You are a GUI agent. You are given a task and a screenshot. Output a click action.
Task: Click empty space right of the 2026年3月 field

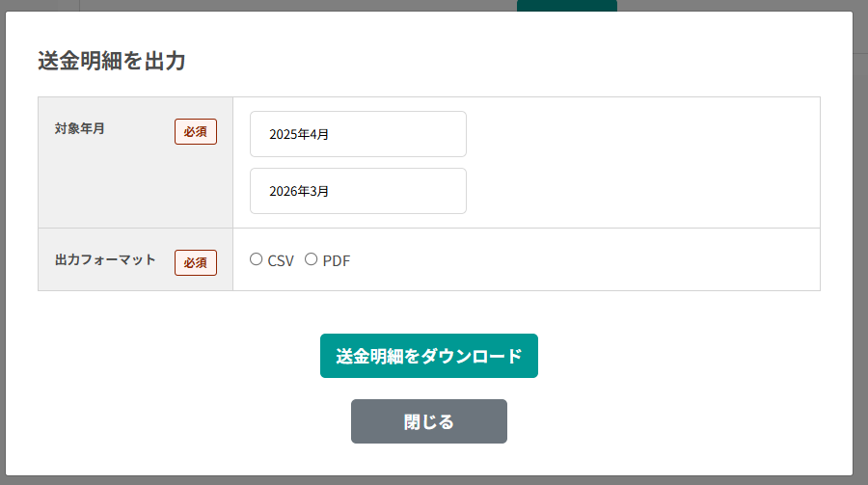[x=637, y=191]
